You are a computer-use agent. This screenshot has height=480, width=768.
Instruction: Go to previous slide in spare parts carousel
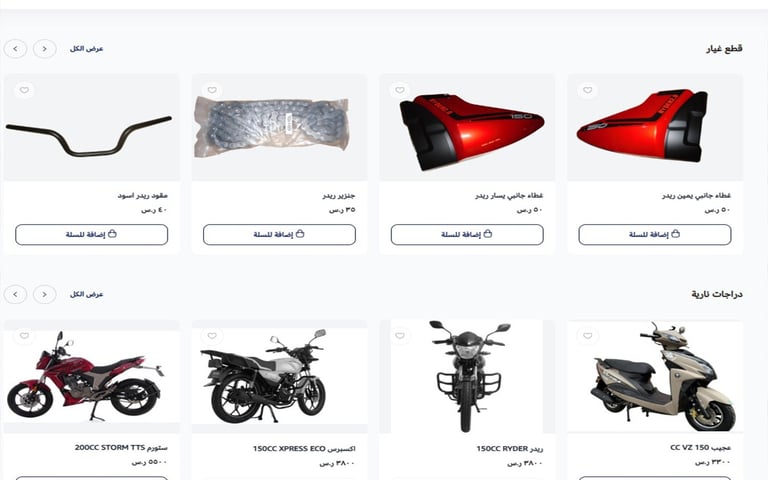pos(45,49)
